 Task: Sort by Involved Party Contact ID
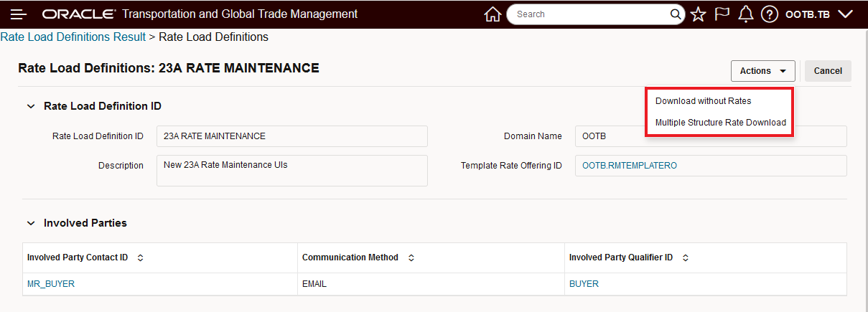tap(140, 257)
